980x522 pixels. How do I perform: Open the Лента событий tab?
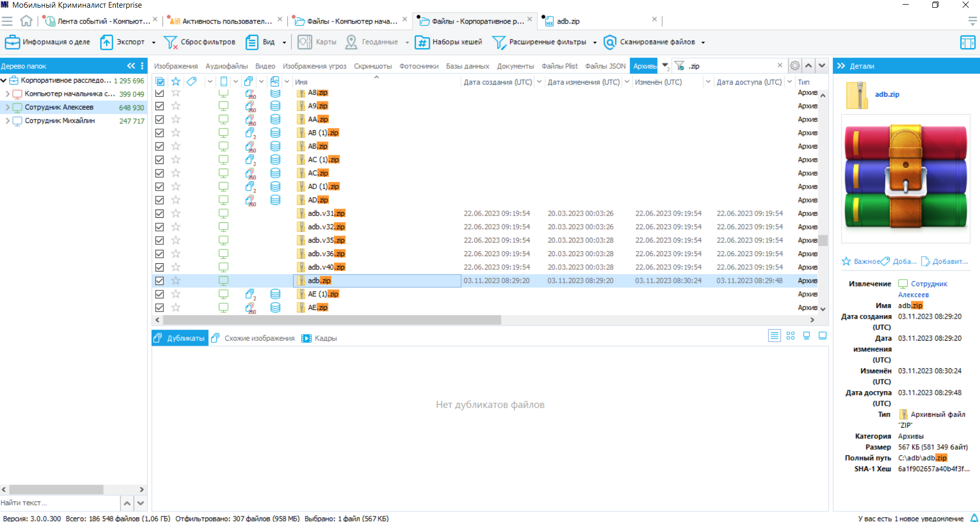coord(101,21)
